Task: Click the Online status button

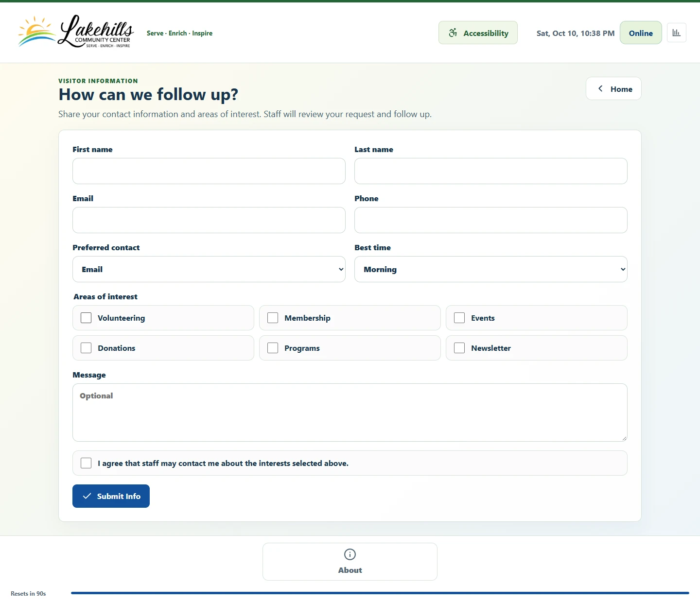Action: (641, 33)
